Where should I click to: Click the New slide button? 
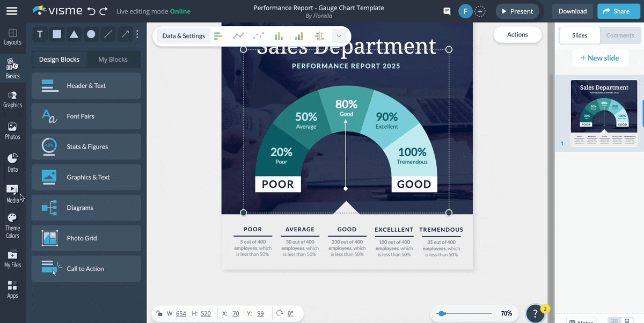[601, 57]
